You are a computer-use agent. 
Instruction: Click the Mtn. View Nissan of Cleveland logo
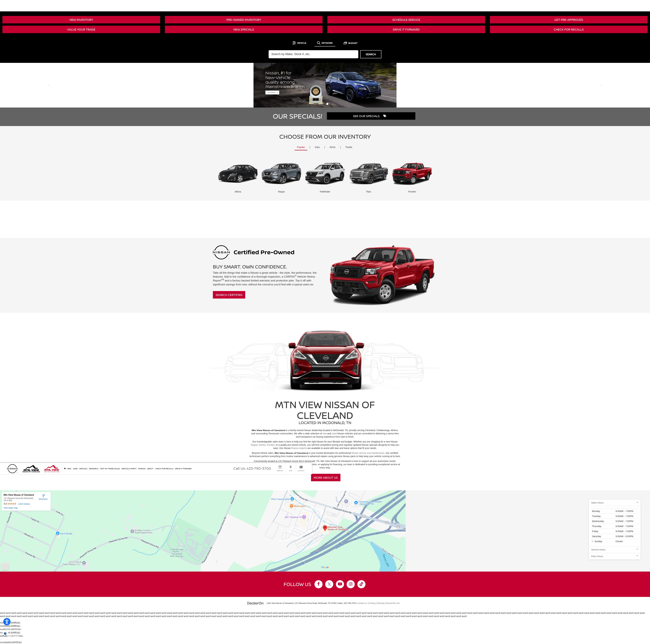click(31, 469)
